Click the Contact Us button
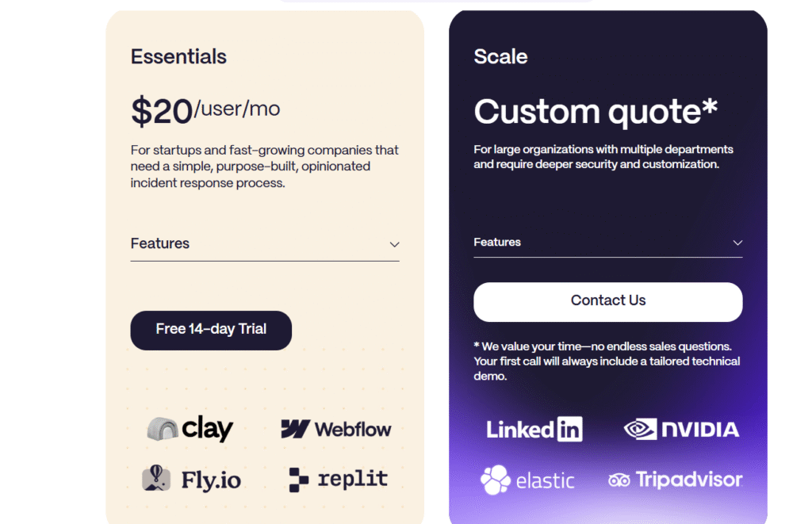812x524 pixels. tap(608, 302)
